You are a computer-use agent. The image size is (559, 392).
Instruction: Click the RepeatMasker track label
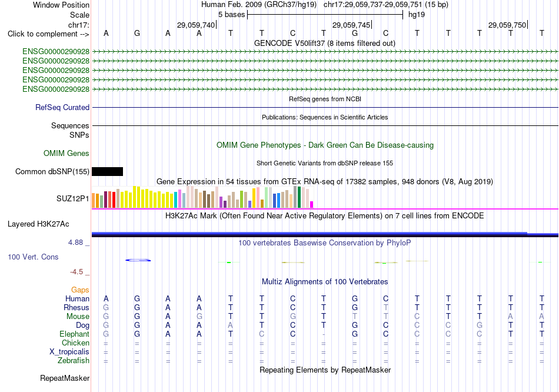point(65,378)
